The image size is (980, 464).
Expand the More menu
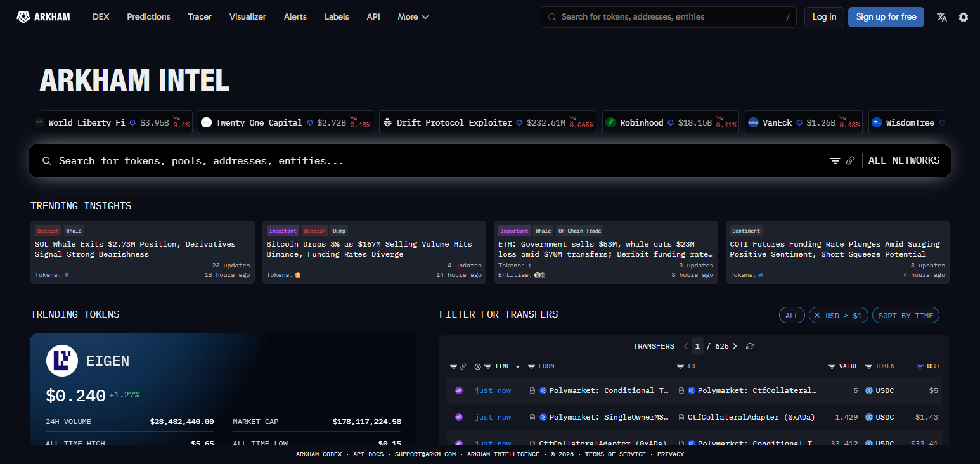tap(413, 17)
